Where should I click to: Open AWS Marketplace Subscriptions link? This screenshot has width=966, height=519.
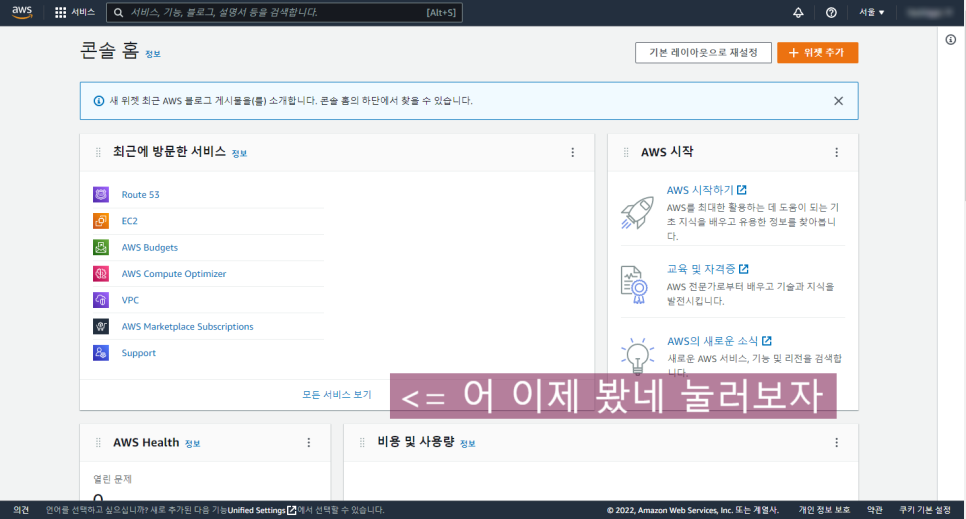click(187, 327)
